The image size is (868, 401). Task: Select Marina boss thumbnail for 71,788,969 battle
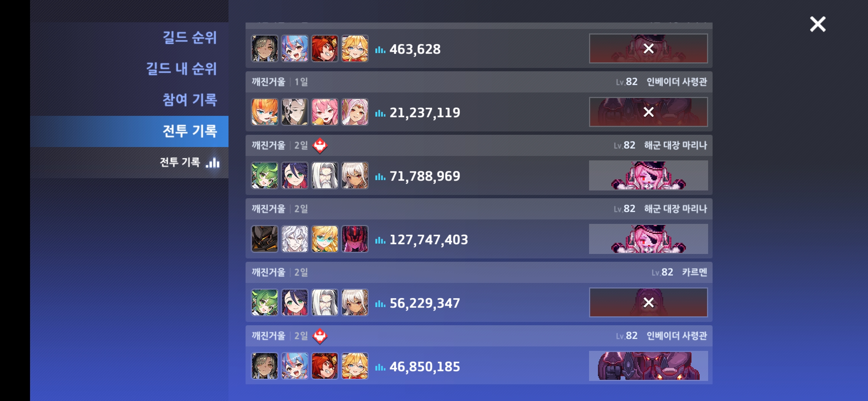[648, 176]
